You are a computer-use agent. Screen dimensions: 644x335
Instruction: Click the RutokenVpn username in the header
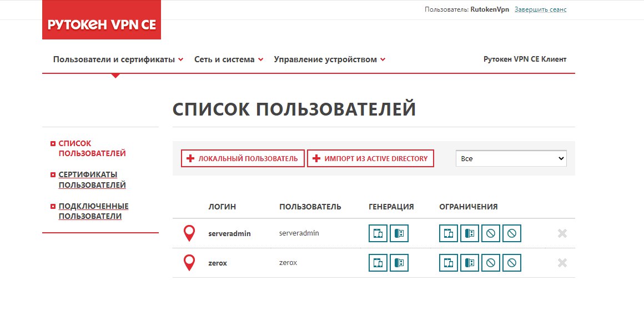(490, 9)
